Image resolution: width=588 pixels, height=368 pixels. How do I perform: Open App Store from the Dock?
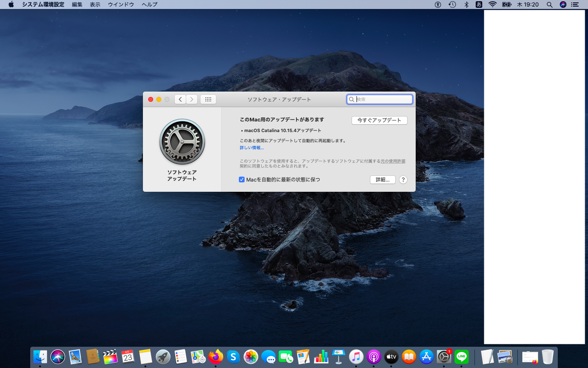click(426, 357)
